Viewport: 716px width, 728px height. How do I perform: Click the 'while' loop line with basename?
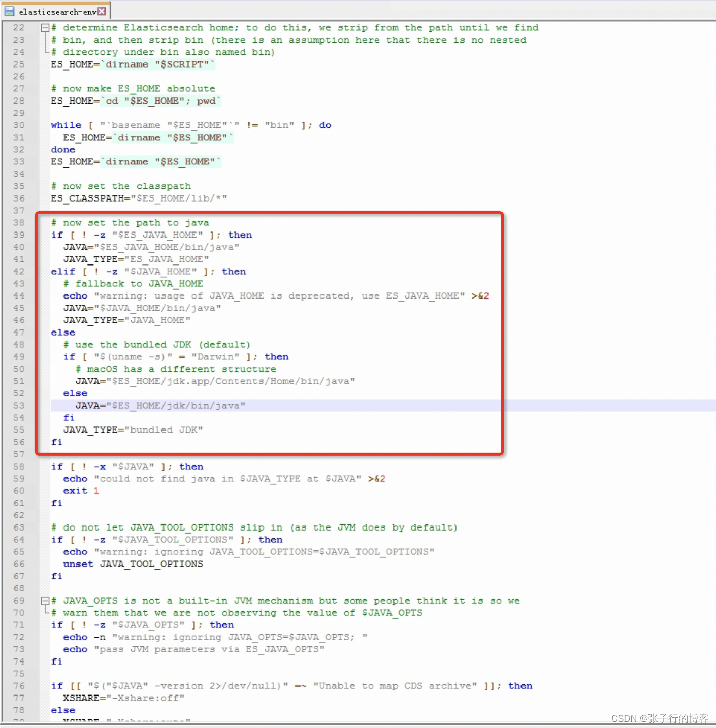pyautogui.click(x=191, y=125)
